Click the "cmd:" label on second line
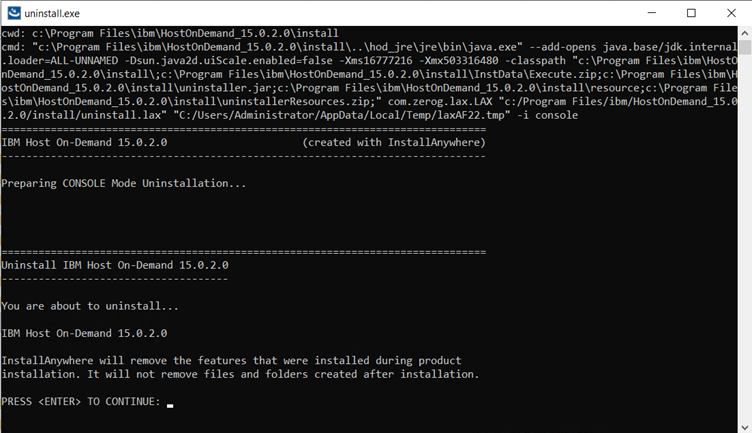This screenshot has width=752, height=433. coord(14,47)
